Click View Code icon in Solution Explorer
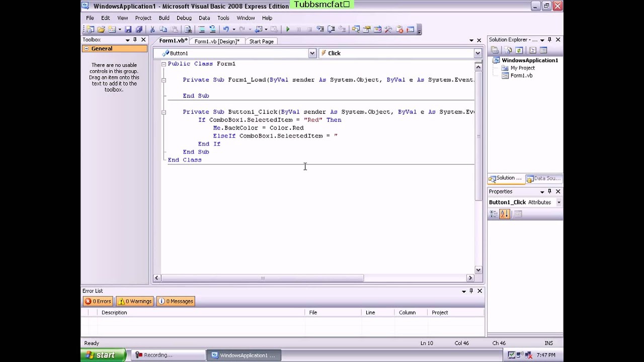This screenshot has width=644, height=362. (533, 50)
